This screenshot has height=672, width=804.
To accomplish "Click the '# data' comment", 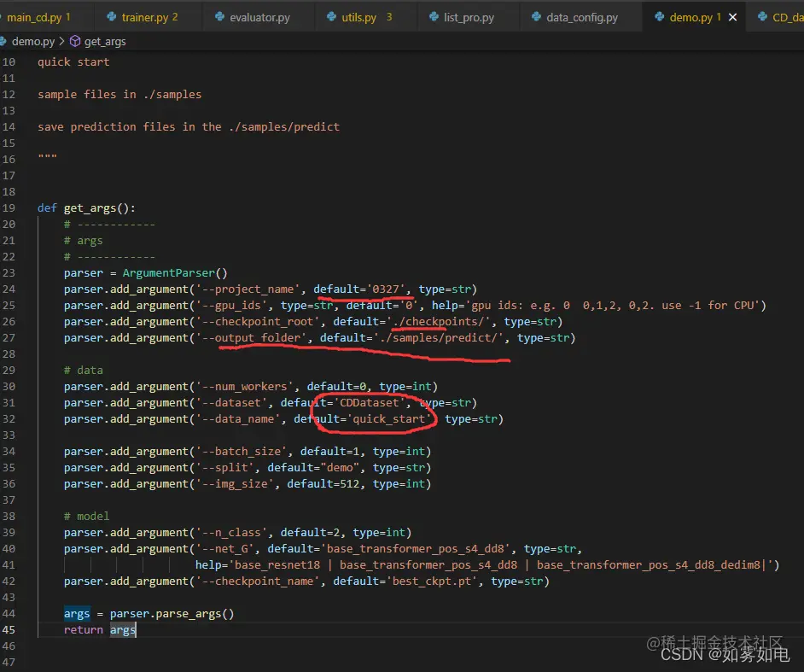I will pos(83,370).
